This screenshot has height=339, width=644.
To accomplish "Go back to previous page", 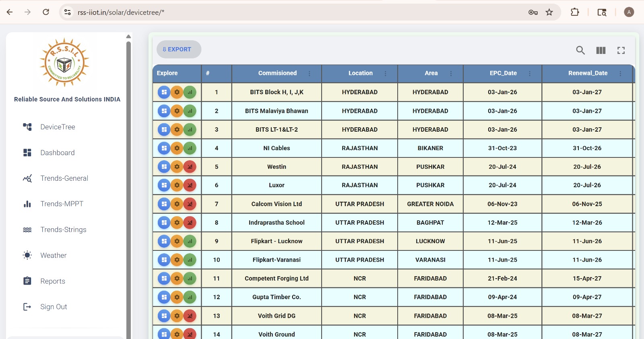I will [10, 12].
